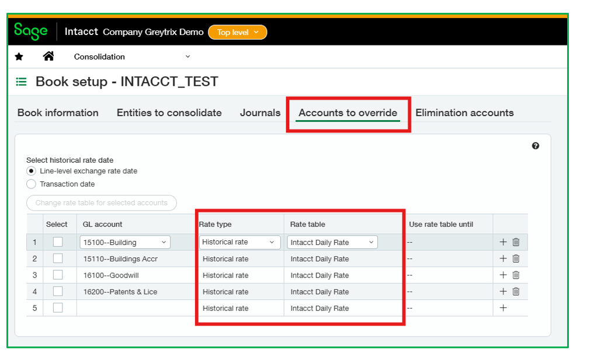
Task: Add a row using plus icon in row 5
Action: 503,308
